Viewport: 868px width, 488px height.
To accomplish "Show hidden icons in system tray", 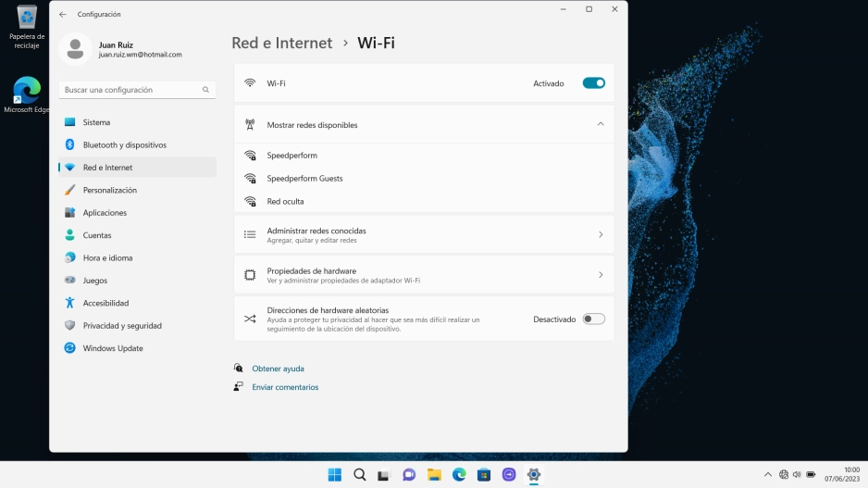I will click(768, 475).
